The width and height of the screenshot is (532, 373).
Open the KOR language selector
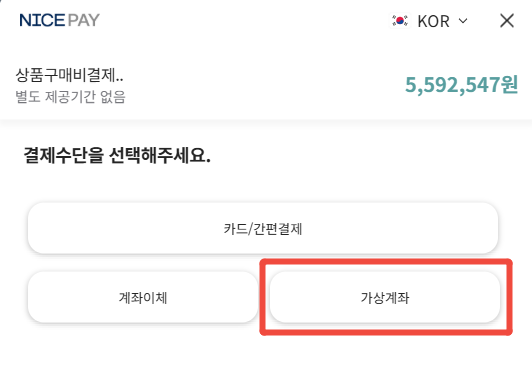tap(429, 21)
